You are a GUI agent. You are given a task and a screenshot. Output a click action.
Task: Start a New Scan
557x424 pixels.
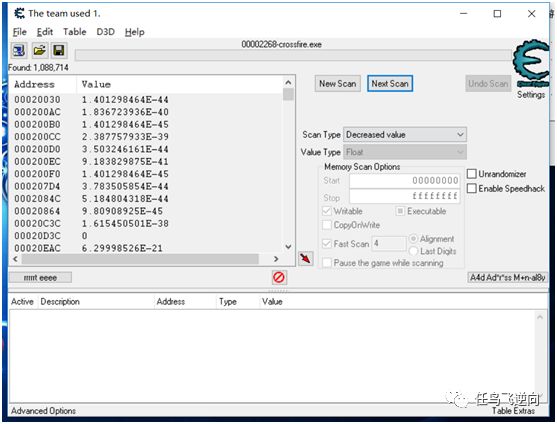click(x=337, y=84)
